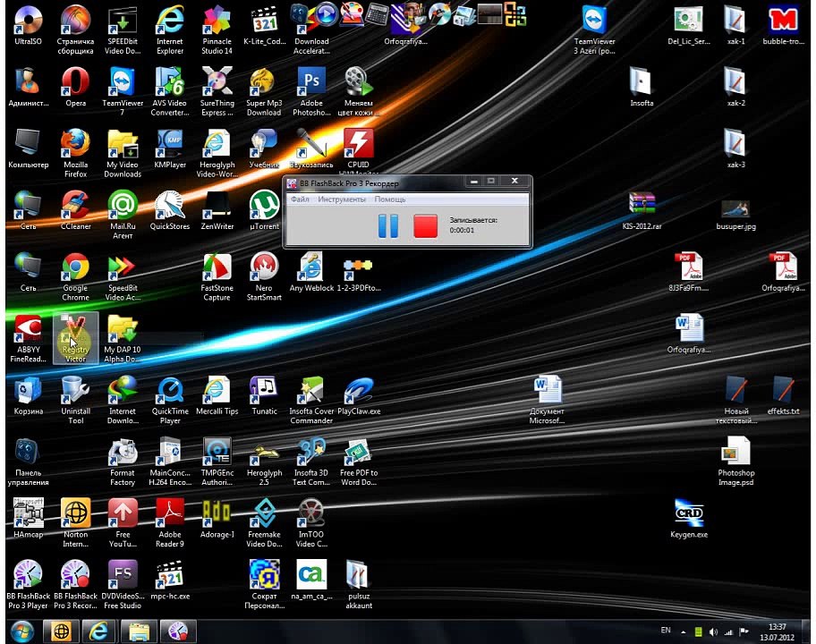816x644 pixels.
Task: Select the Nero StartSmart icon
Action: (264, 276)
